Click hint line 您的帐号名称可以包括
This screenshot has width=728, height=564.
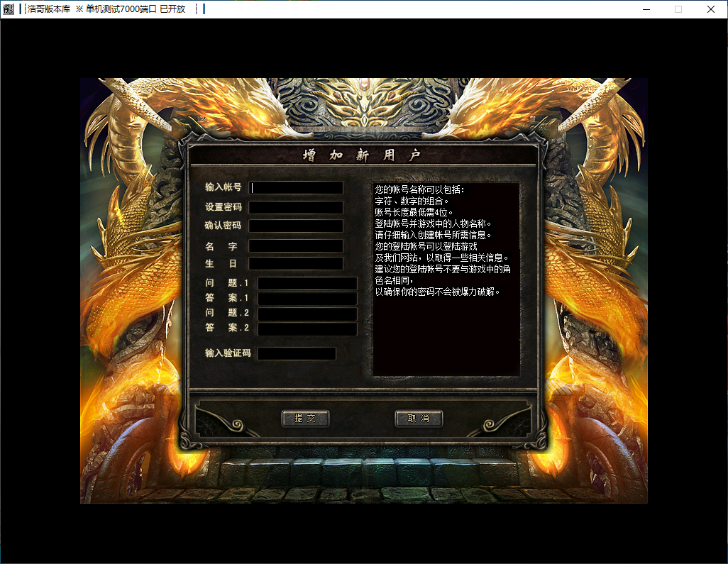(420, 189)
